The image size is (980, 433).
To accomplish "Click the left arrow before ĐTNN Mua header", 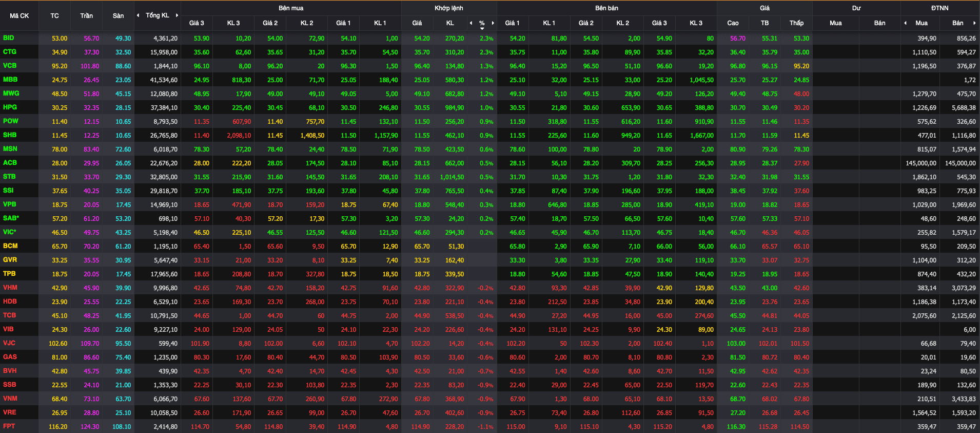I will point(905,23).
